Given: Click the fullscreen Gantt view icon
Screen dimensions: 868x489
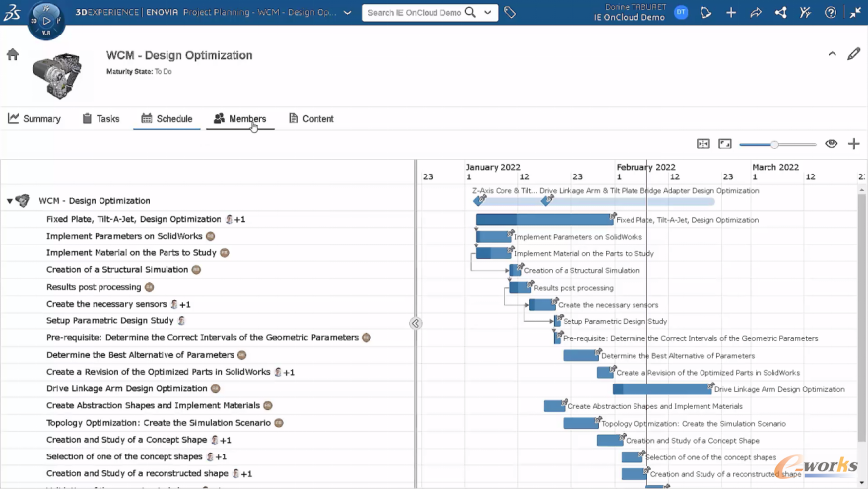Looking at the screenshot, I should [724, 144].
